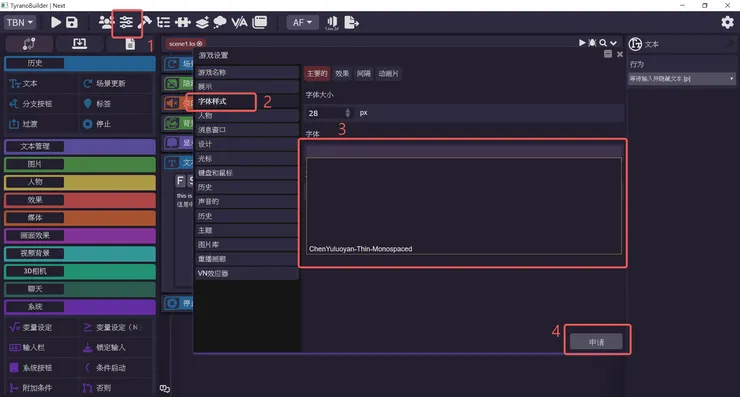
Task: Click the font search field above list
Action: pyautogui.click(x=464, y=151)
